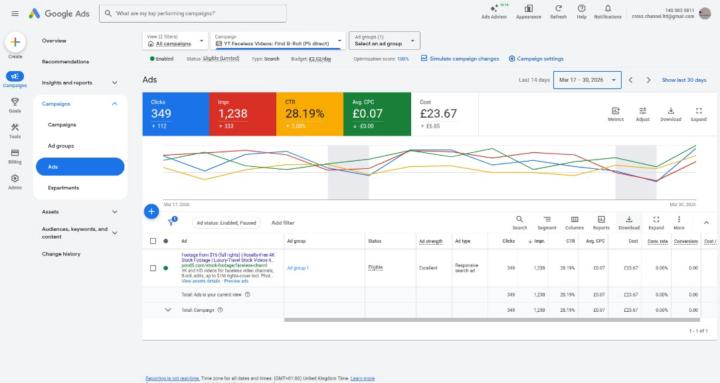Screen dimensions: 720x383
Task: Open the Mar 17 – 30 date picker
Action: (x=587, y=80)
